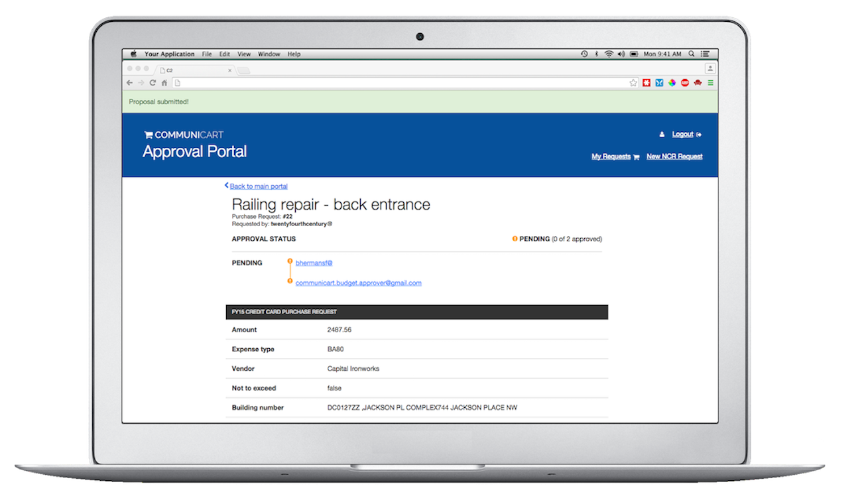Screen dimensions: 862x504
Task: Click the logout exit-arrow icon
Action: [x=700, y=134]
